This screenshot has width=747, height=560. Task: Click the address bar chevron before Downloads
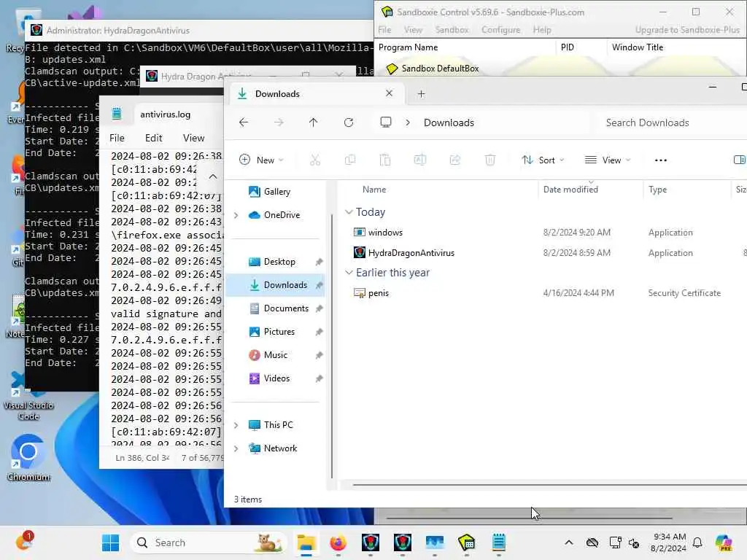408,122
